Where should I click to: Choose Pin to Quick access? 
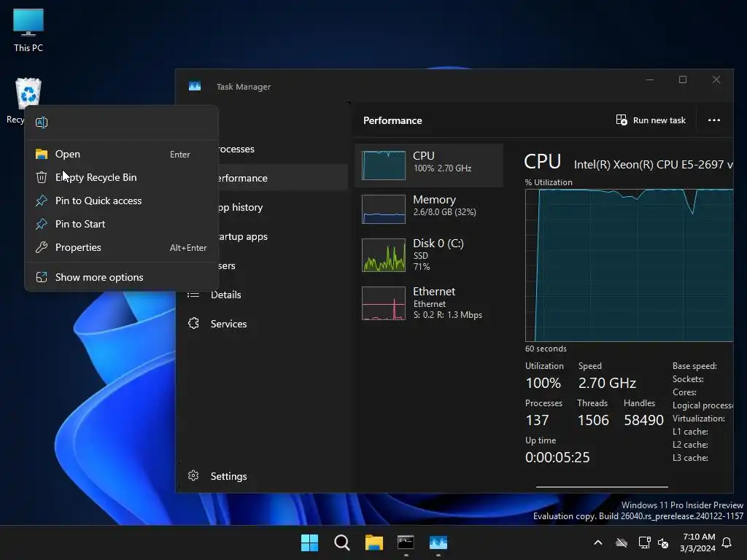[122, 201]
